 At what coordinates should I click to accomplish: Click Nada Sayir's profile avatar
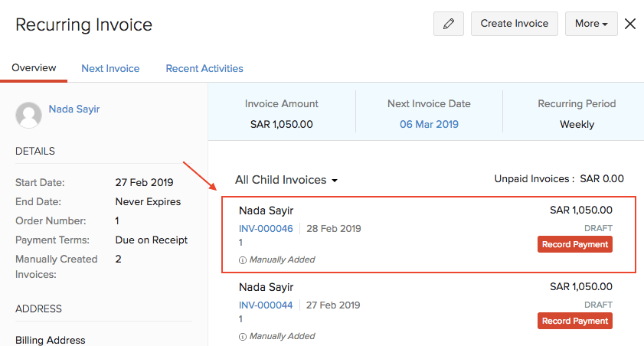tap(29, 115)
